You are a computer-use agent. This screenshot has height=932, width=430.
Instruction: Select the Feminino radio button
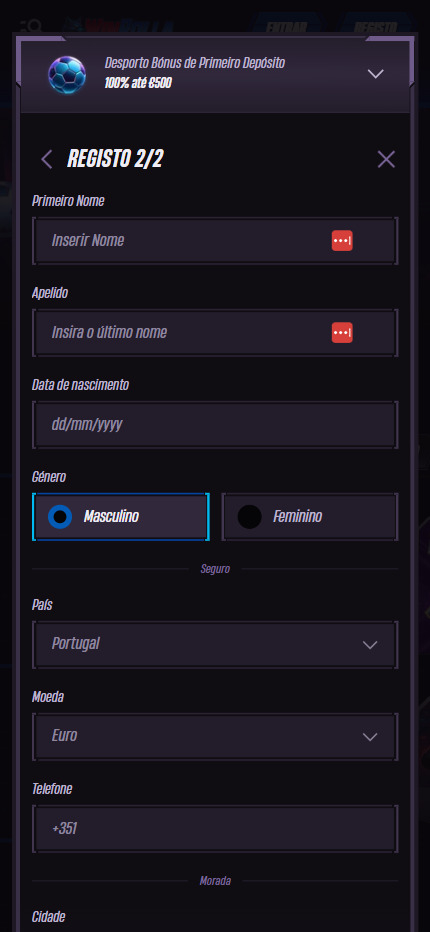[249, 517]
